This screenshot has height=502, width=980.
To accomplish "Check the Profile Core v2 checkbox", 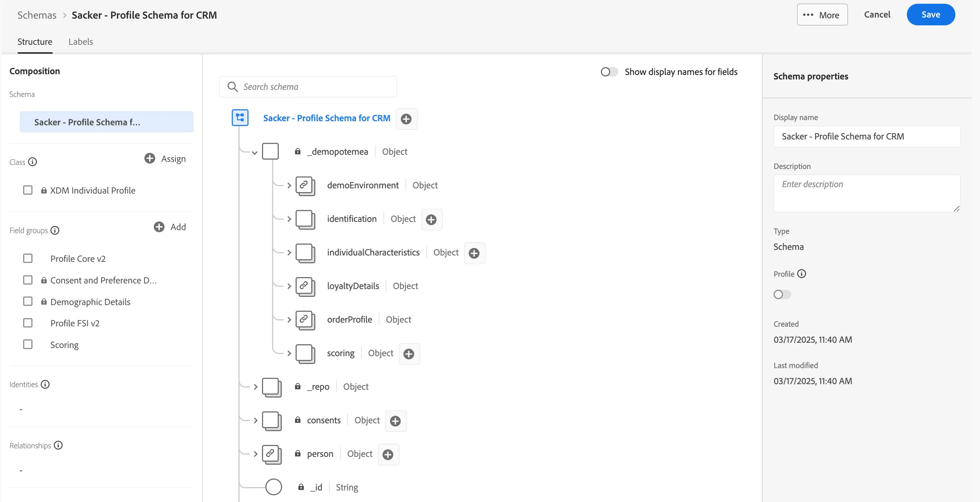I will pyautogui.click(x=28, y=258).
